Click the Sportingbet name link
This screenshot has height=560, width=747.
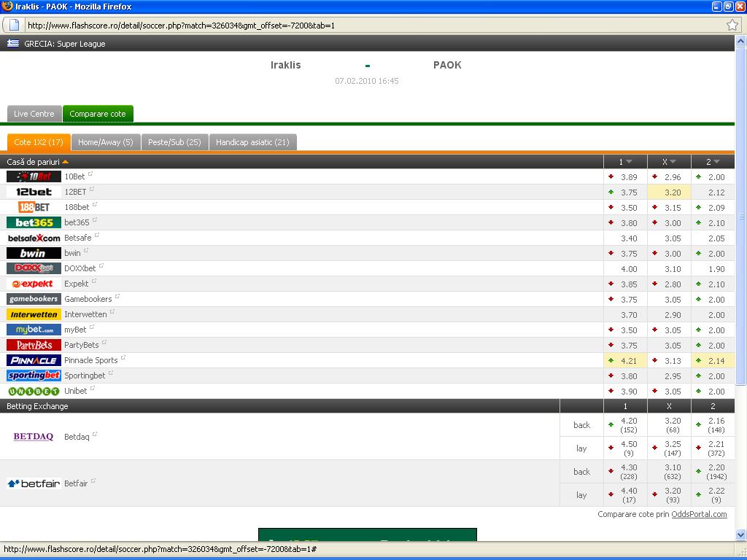click(85, 376)
